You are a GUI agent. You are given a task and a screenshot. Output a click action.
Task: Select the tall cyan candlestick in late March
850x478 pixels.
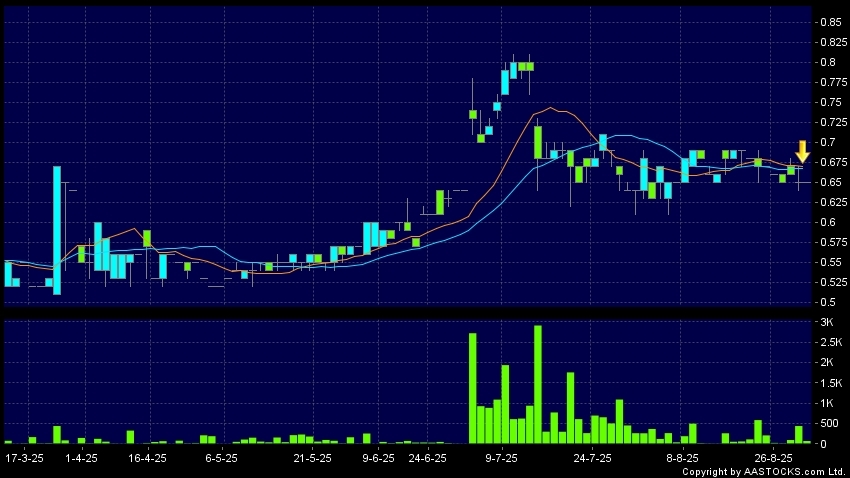(57, 230)
